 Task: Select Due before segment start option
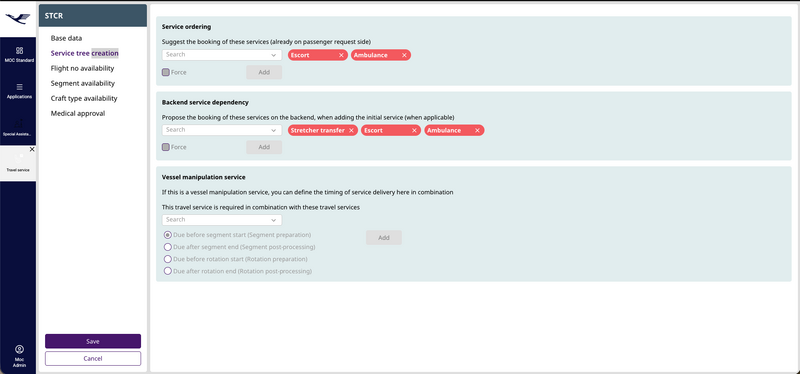[167, 235]
